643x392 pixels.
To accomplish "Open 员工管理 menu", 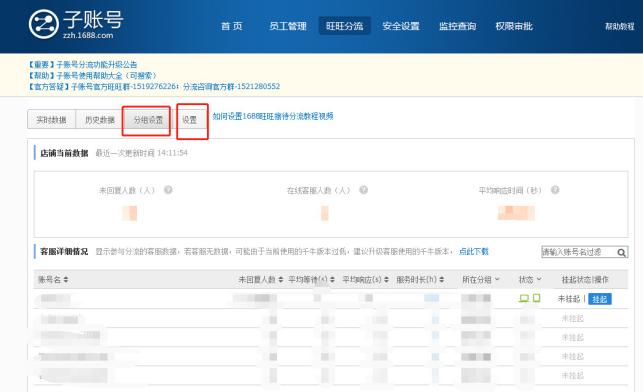I will tap(288, 26).
